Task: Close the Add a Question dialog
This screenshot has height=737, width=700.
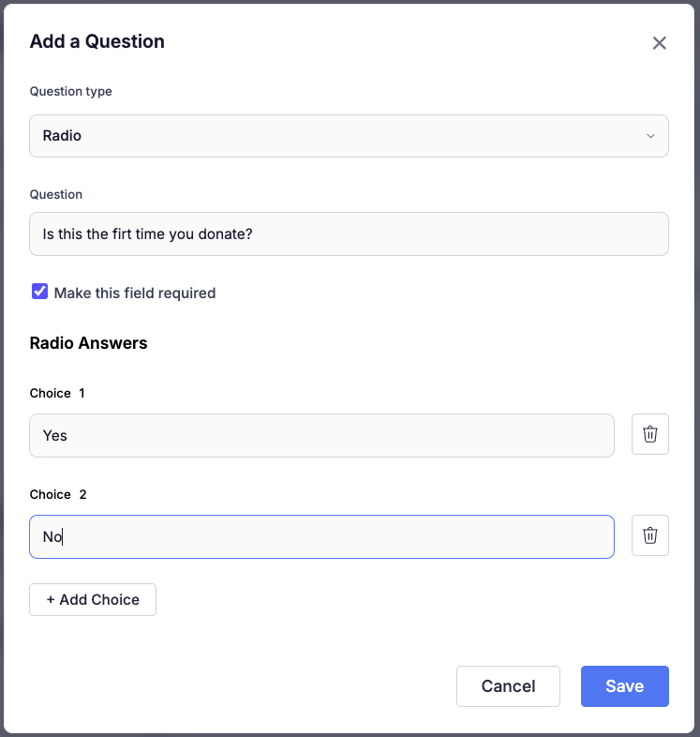Action: 659,43
